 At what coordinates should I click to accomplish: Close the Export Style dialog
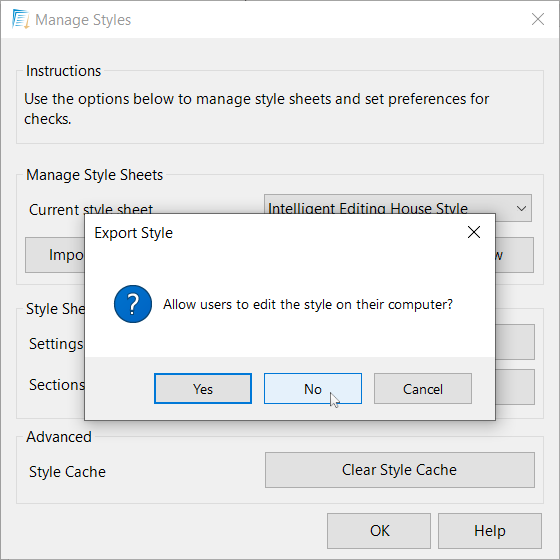[474, 232]
